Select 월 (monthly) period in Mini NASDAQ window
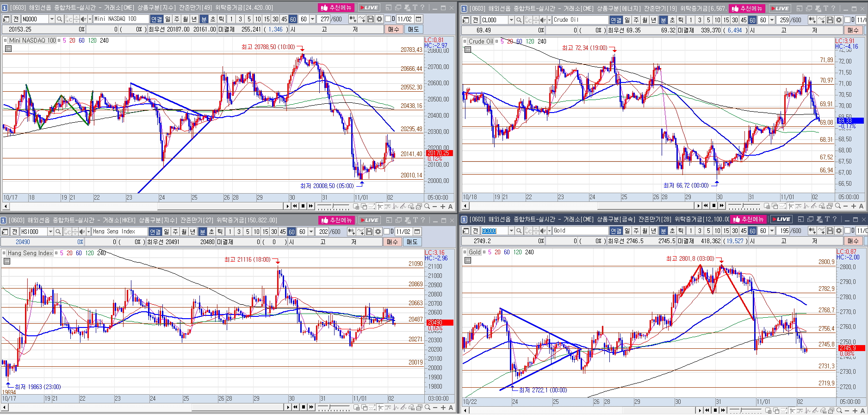The image size is (868, 415). pos(185,19)
